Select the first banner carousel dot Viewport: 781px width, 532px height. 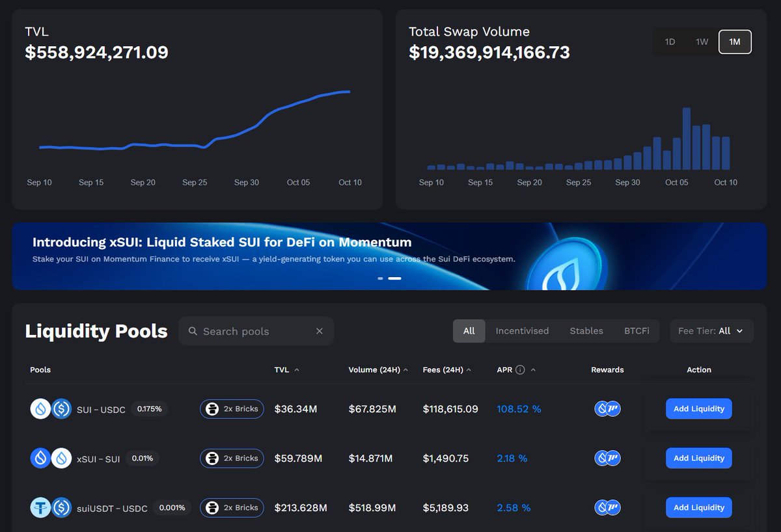click(x=380, y=278)
